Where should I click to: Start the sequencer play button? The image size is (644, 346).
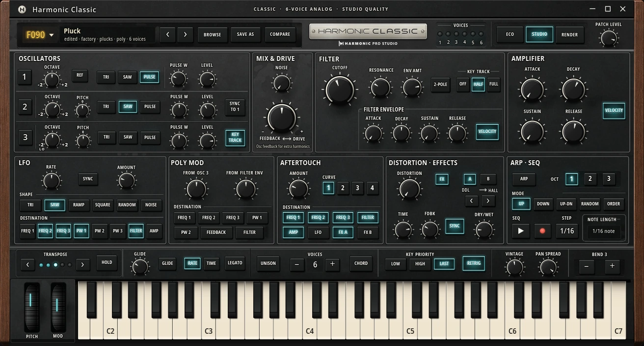click(x=521, y=231)
